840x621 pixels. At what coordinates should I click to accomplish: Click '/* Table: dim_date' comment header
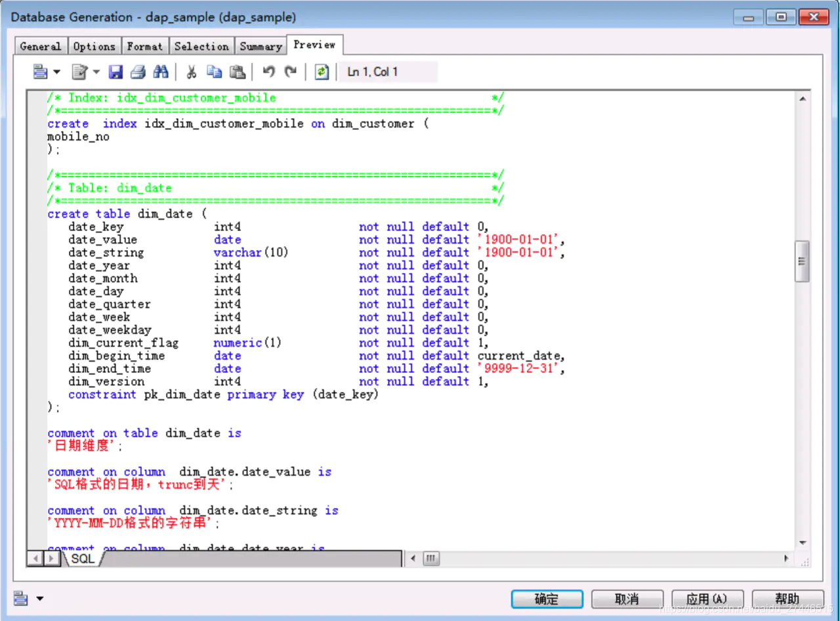(x=110, y=188)
